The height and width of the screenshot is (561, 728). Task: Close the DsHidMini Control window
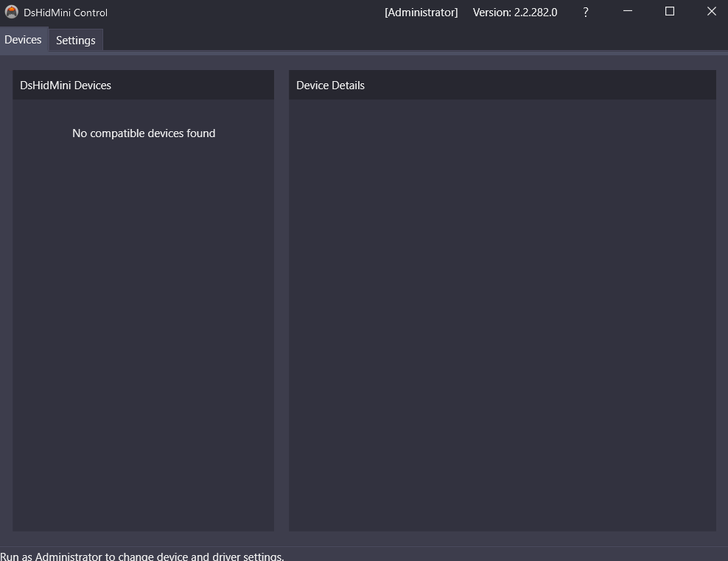(711, 12)
